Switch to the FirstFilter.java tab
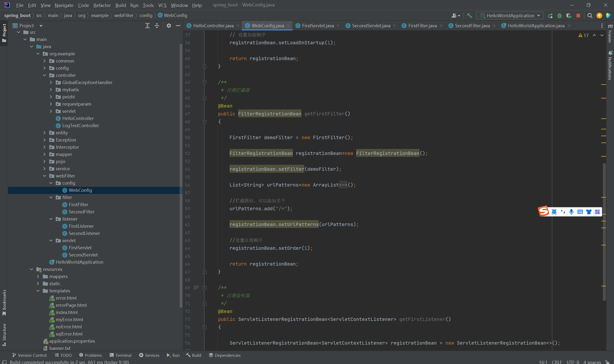This screenshot has width=614, height=364. 422,26
